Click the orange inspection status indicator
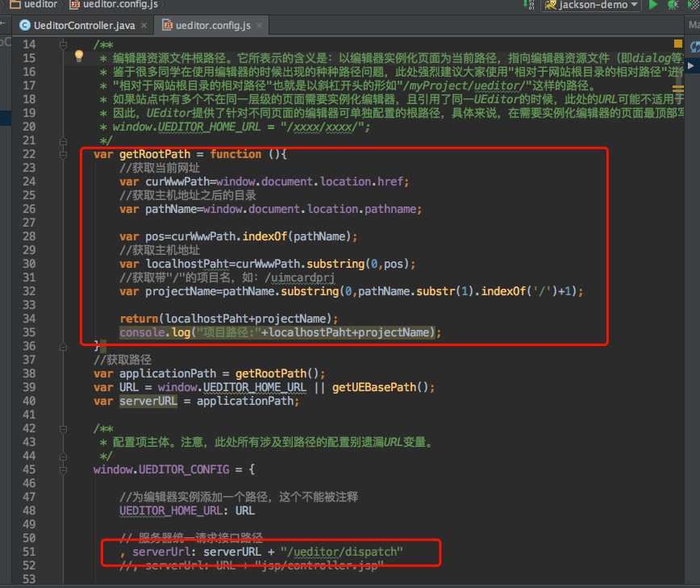Screen dimensions: 700x588 677,44
